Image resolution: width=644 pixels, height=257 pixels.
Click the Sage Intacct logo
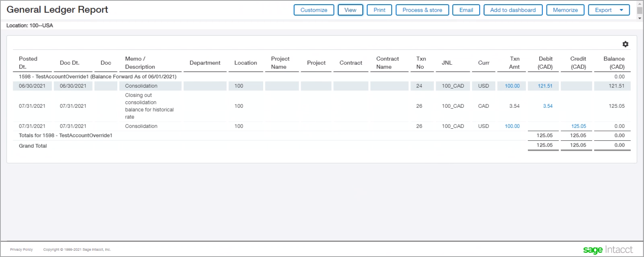608,250
